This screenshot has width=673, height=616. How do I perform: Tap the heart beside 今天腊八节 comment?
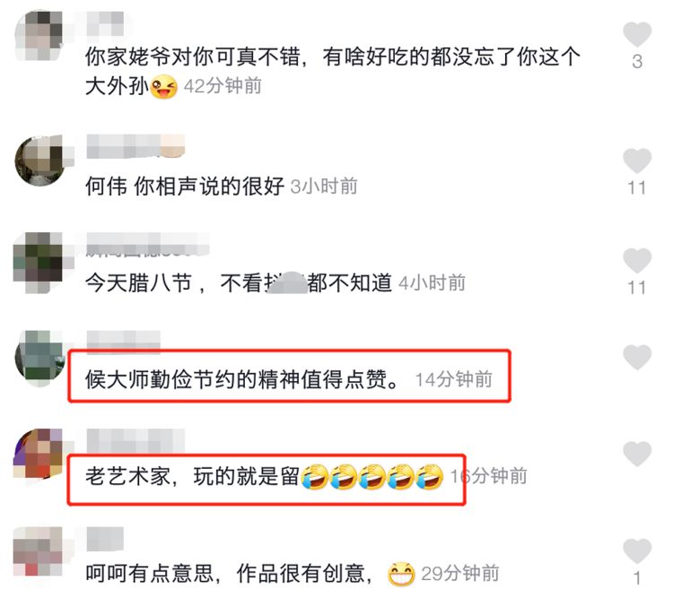[637, 260]
